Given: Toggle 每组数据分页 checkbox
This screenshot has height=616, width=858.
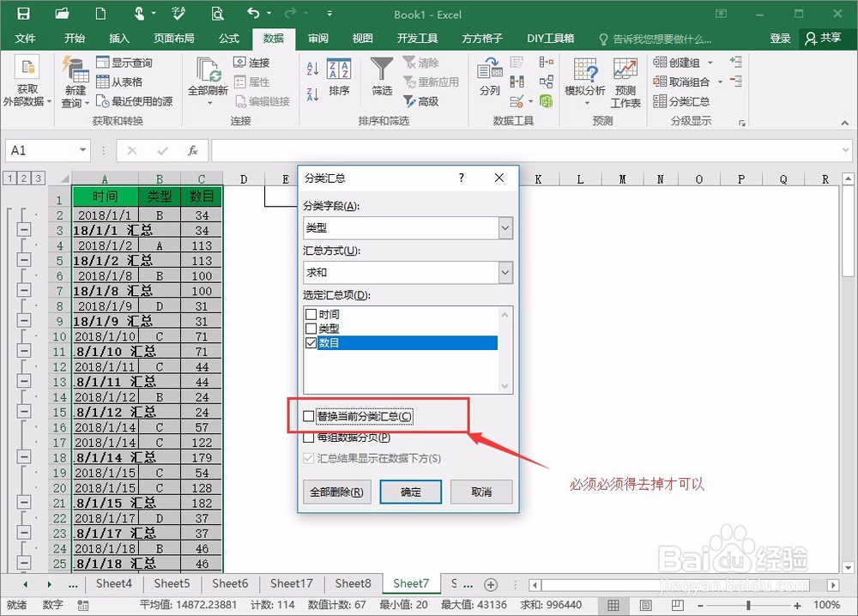Looking at the screenshot, I should tap(309, 438).
